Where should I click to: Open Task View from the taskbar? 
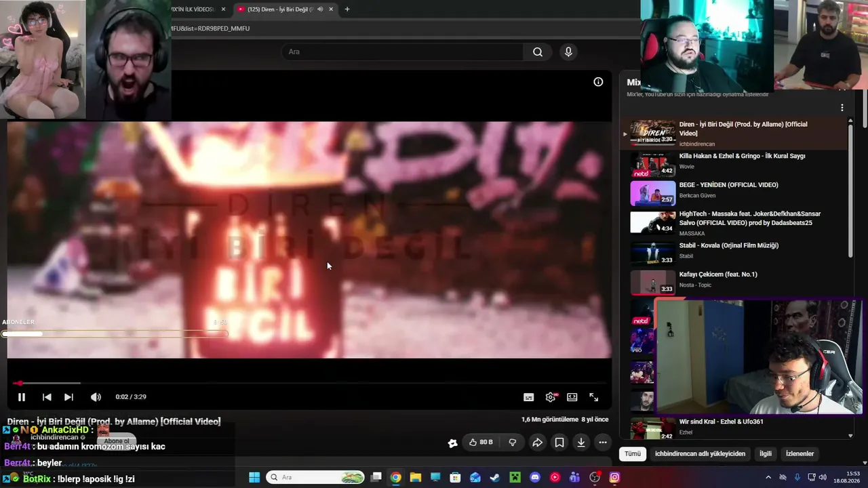click(376, 477)
